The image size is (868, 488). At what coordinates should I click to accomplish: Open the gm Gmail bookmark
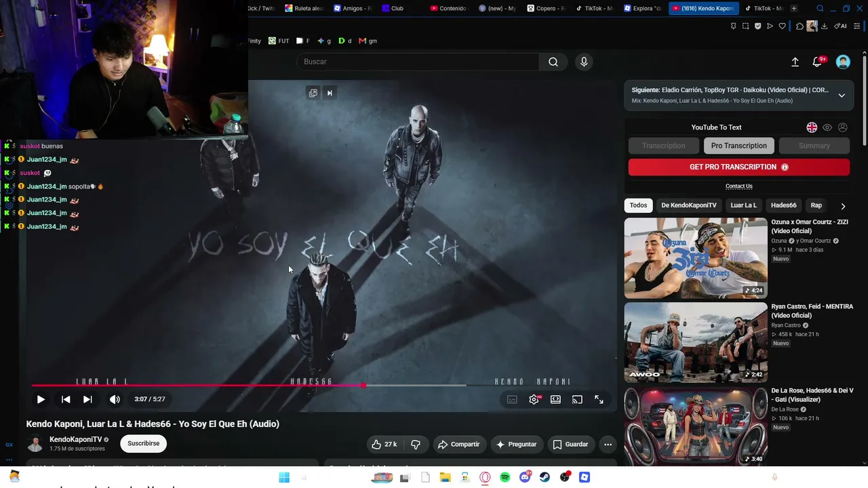pos(368,41)
